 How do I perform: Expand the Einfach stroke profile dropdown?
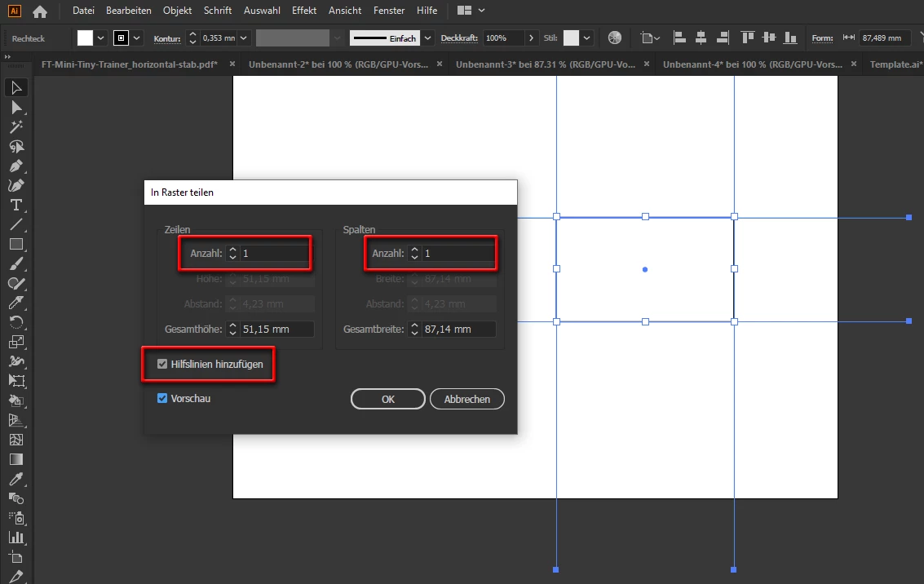point(428,38)
